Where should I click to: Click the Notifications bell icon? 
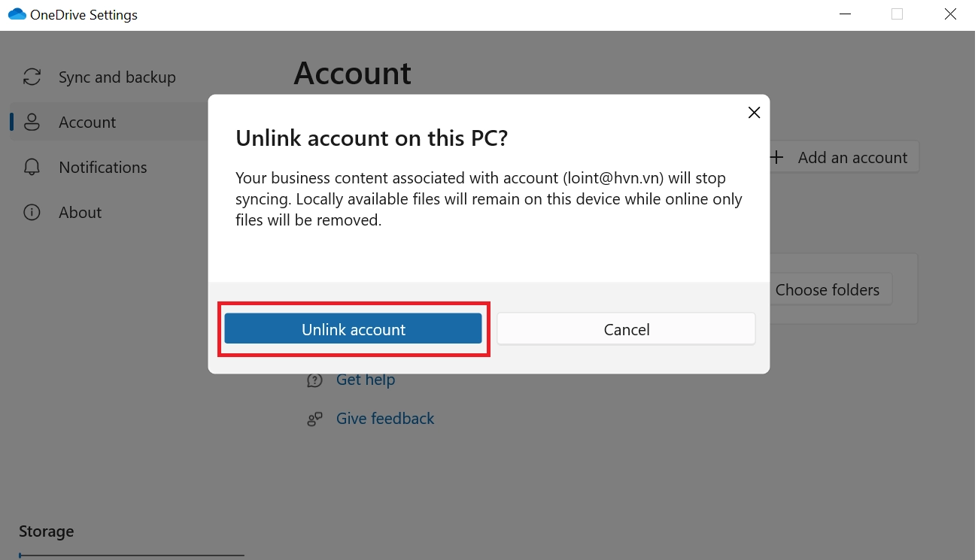(x=32, y=168)
